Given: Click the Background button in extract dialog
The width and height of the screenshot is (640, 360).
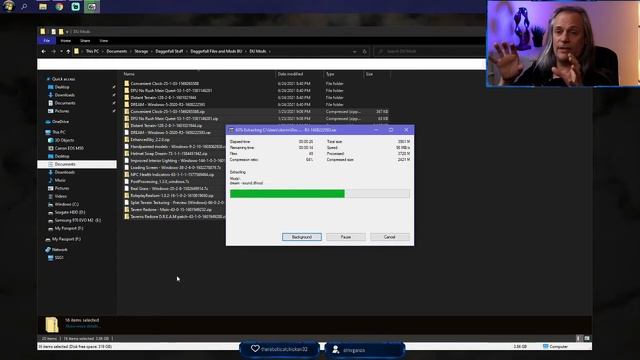Looking at the screenshot, I should point(302,237).
